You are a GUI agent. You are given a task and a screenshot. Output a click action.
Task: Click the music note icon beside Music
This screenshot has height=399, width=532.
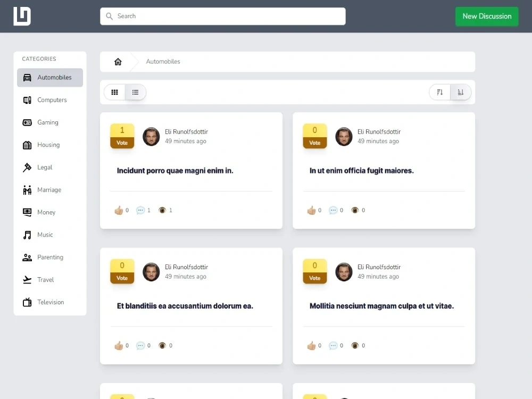click(27, 235)
